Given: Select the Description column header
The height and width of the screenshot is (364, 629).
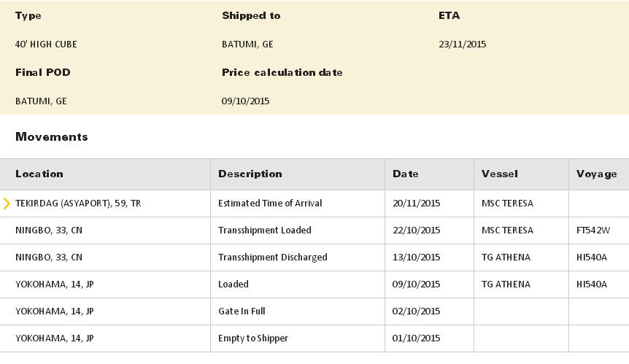Looking at the screenshot, I should 250,174.
